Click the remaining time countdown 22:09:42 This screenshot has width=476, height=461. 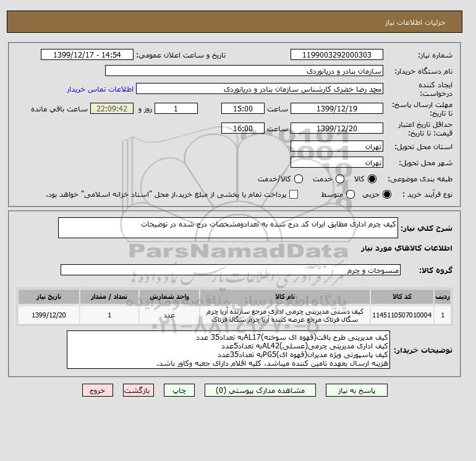coord(112,108)
